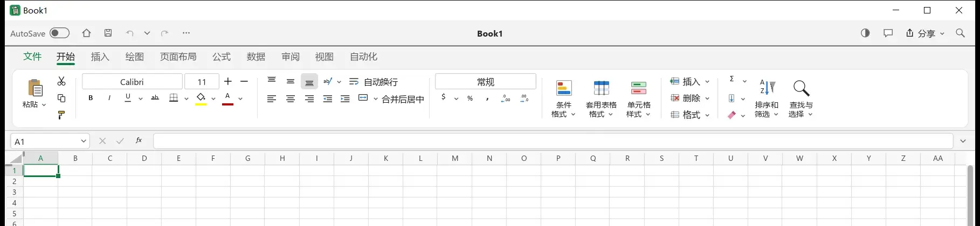Expand the Undo history dropdown
980x226 pixels.
(147, 33)
